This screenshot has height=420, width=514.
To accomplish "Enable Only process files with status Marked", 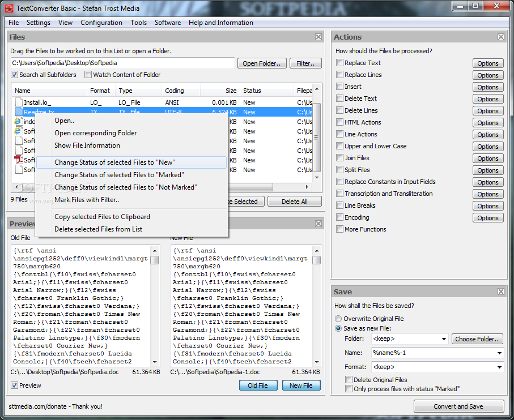I will (349, 388).
